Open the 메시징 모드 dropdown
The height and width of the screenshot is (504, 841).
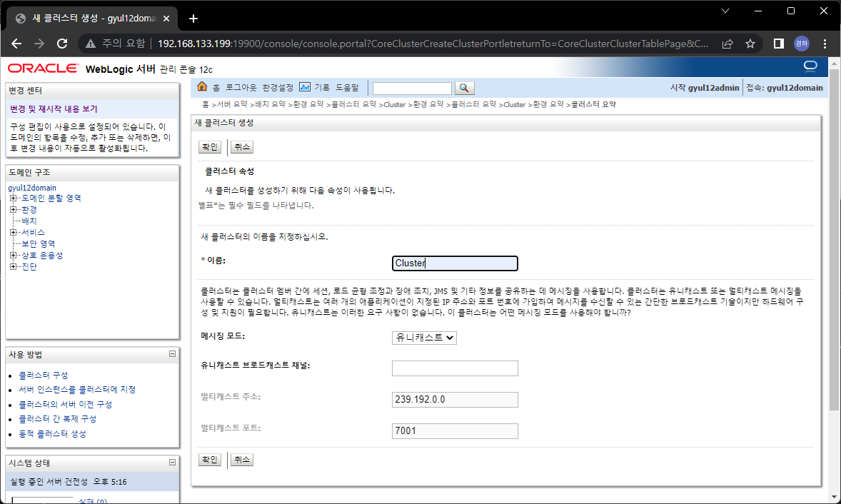424,338
